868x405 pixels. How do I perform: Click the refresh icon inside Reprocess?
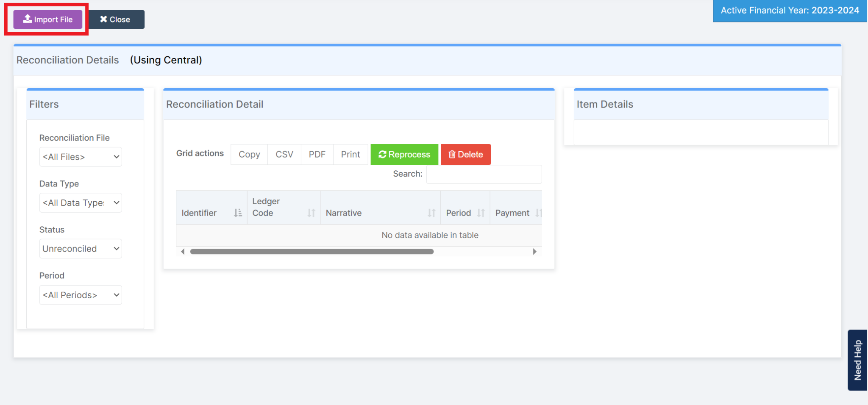[382, 154]
